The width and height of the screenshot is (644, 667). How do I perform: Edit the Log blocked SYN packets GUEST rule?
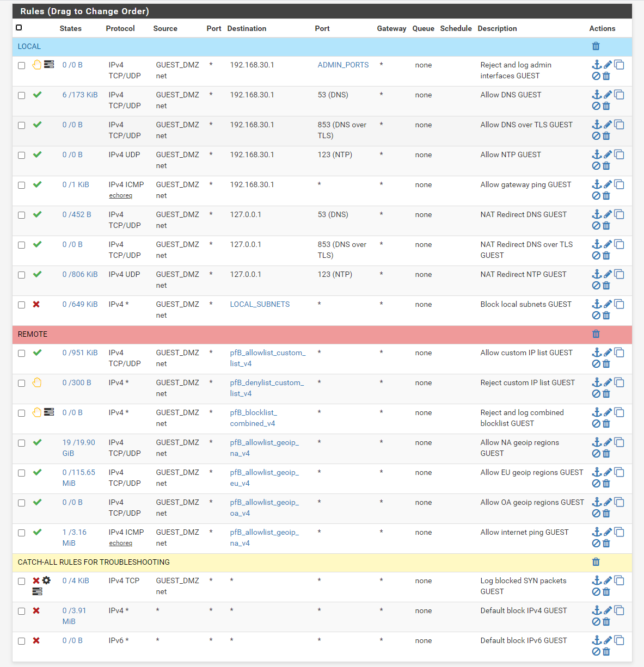pos(608,580)
